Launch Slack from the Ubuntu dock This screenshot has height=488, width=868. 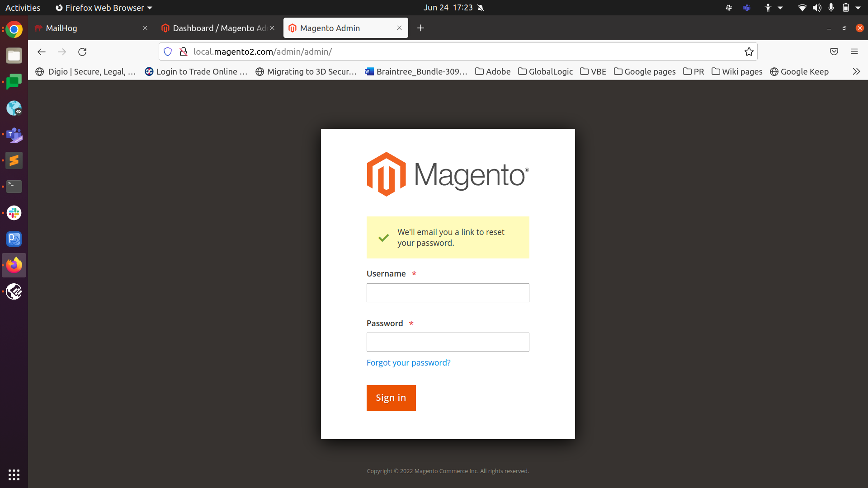14,213
